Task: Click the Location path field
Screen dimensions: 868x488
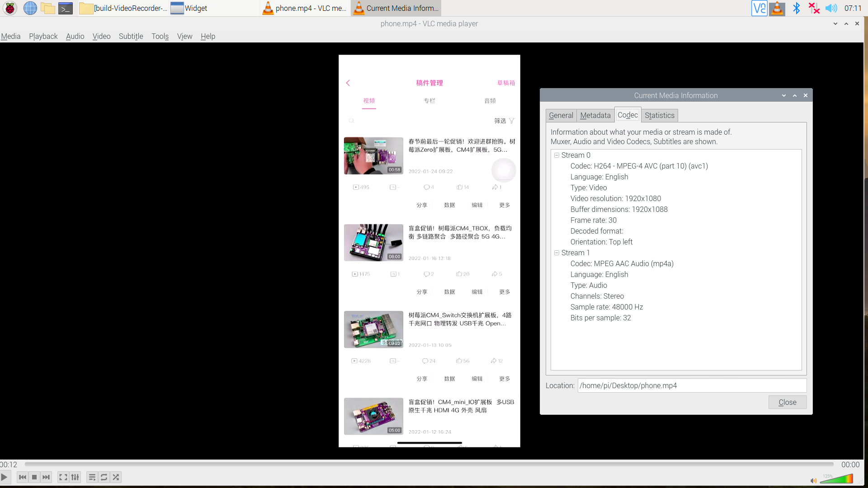Action: (692, 385)
